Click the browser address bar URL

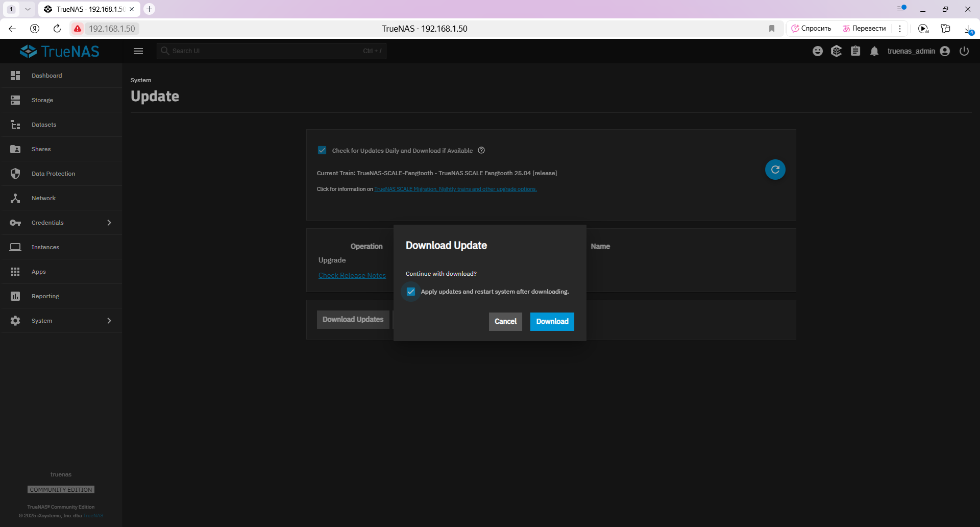112,29
